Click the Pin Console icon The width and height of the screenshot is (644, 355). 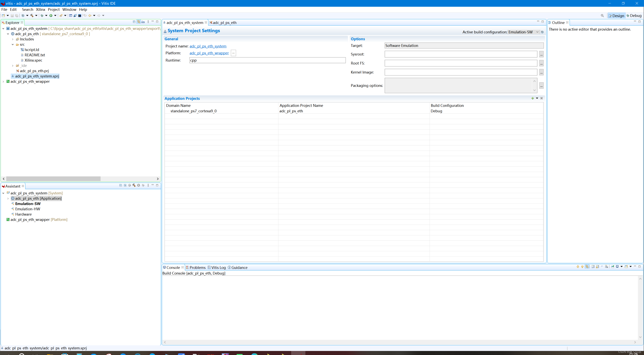(613, 267)
